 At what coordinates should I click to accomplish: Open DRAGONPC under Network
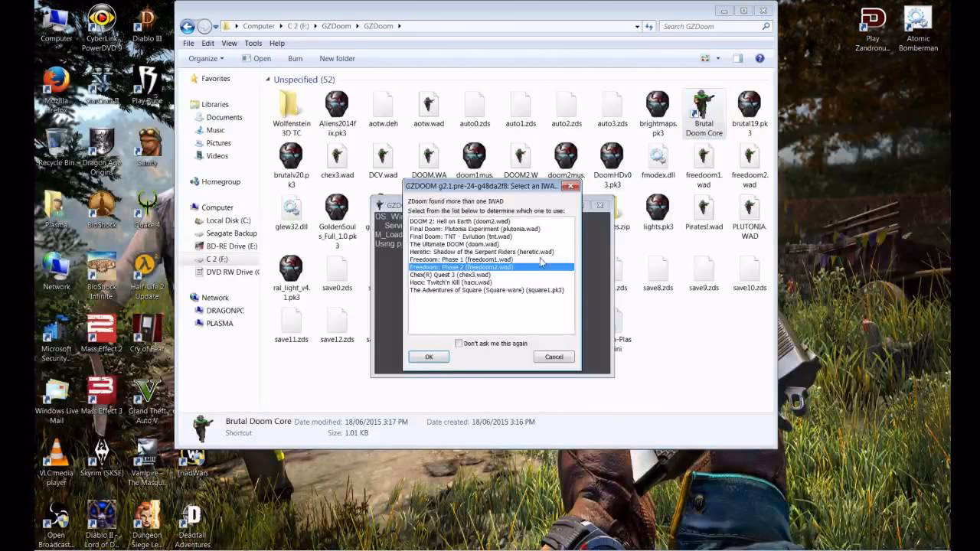[x=226, y=311]
